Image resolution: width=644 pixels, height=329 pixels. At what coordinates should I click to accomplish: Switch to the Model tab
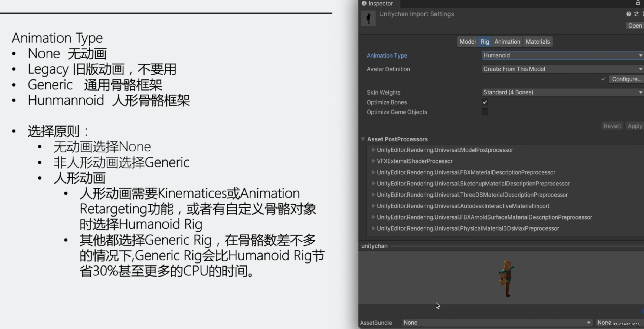tap(467, 42)
